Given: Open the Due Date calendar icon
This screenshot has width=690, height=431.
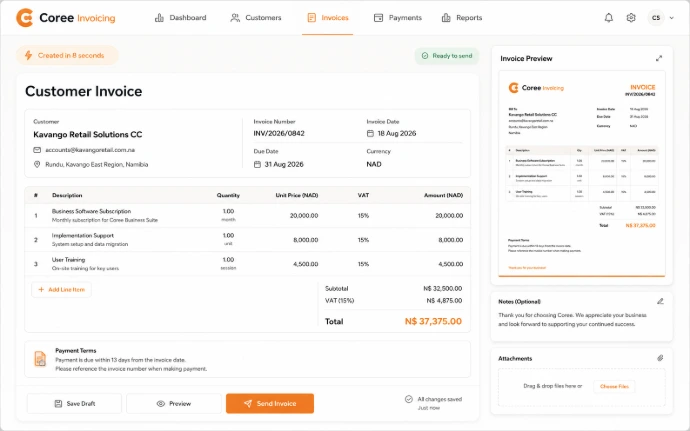Looking at the screenshot, I should [257, 164].
